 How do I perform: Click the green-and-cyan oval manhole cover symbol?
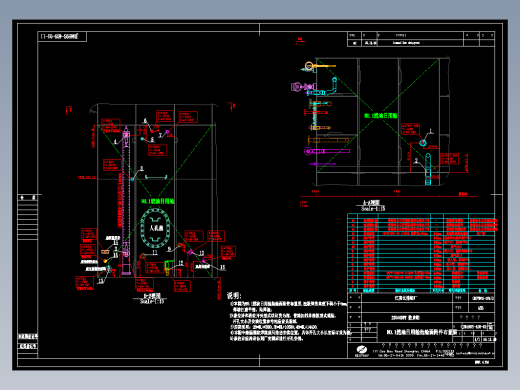tap(156, 228)
